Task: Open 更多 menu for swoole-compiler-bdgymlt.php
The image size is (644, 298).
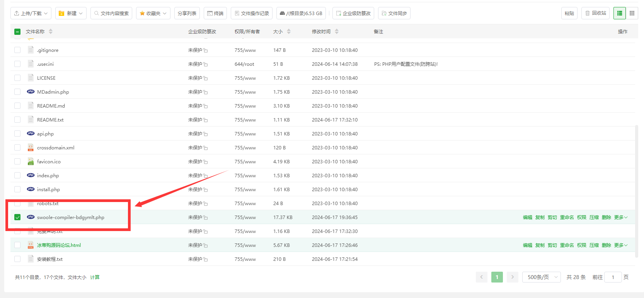Action: [620, 218]
